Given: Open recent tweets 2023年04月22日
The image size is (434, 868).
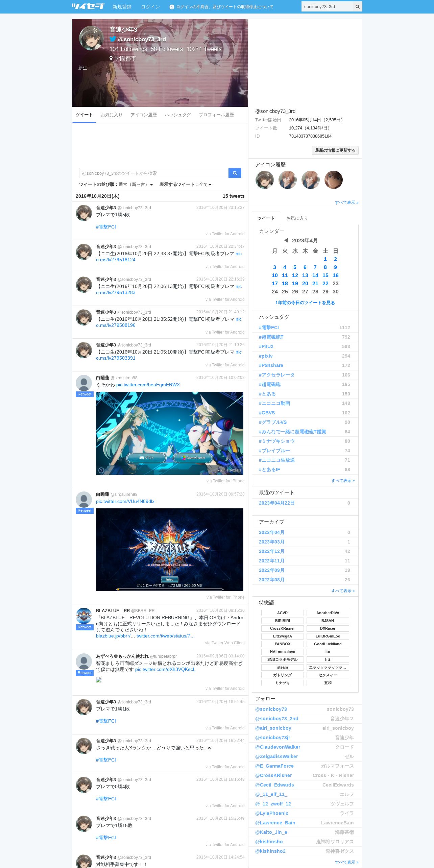Looking at the screenshot, I should (x=276, y=503).
